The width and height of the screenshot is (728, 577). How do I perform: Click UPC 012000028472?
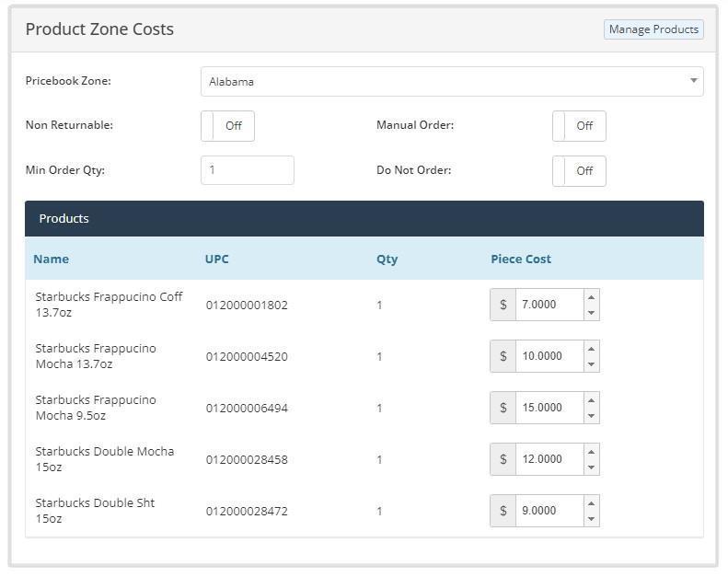[247, 511]
